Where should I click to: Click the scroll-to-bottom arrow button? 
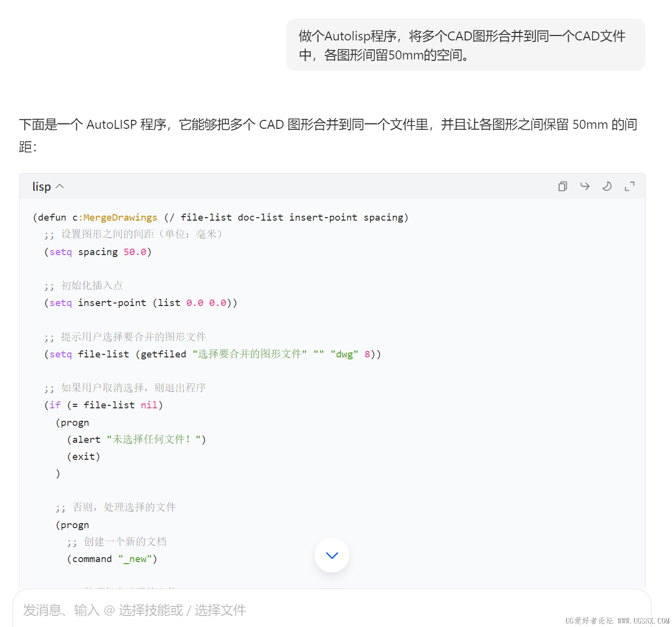coord(332,555)
